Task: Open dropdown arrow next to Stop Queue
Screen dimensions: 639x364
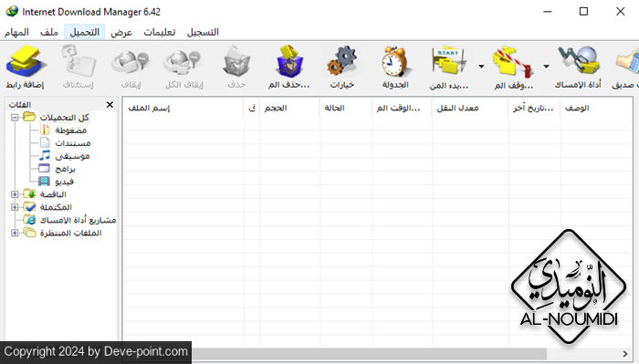Action: pos(546,66)
